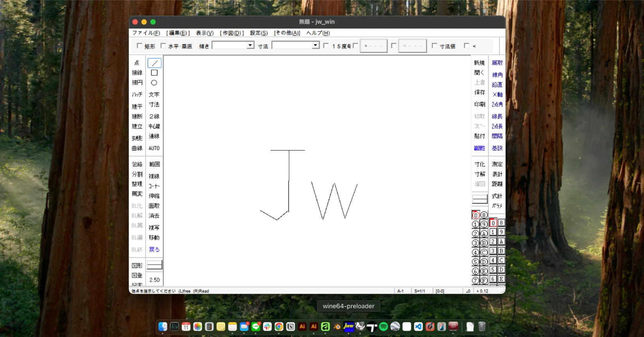
Task: Open line attribute bar in right toolbar
Action: [480, 199]
